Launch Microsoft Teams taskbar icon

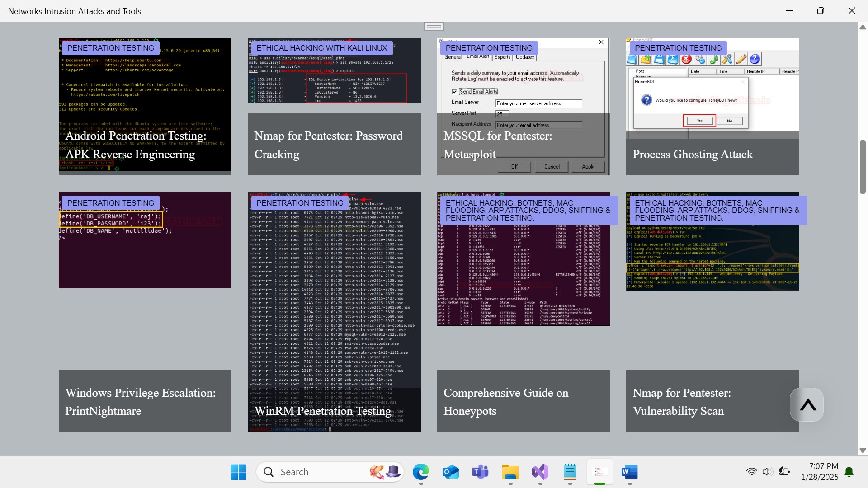[x=480, y=472]
